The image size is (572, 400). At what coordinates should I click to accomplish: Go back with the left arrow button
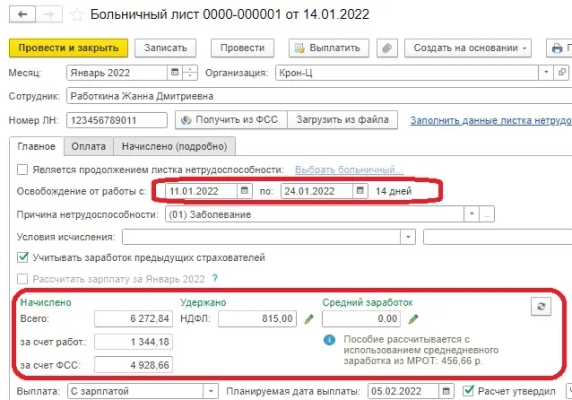coord(22,15)
